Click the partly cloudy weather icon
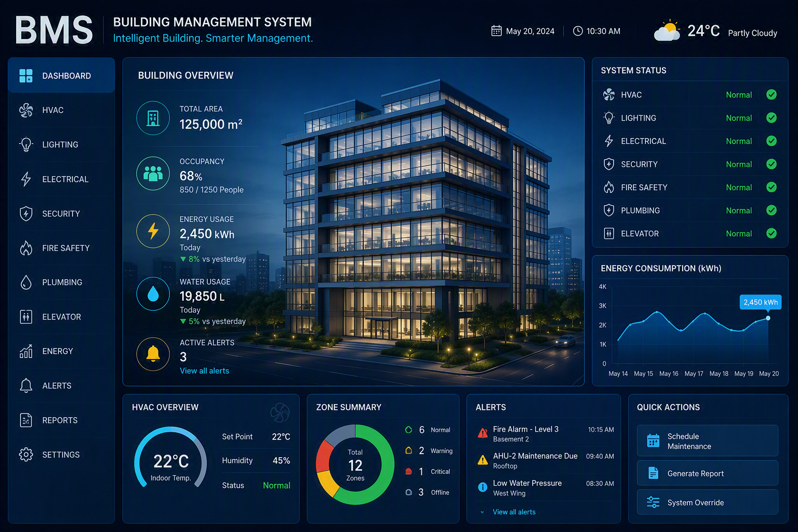This screenshot has height=532, width=798. pos(667,31)
